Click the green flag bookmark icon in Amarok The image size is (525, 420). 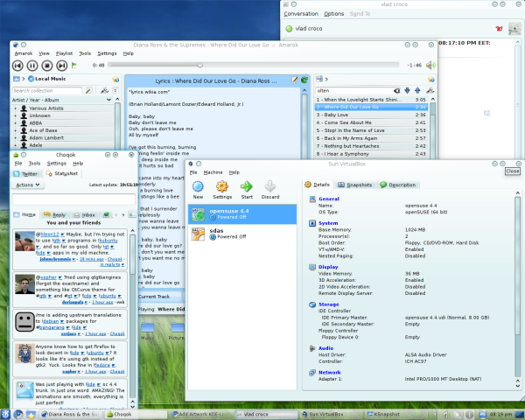point(74,65)
